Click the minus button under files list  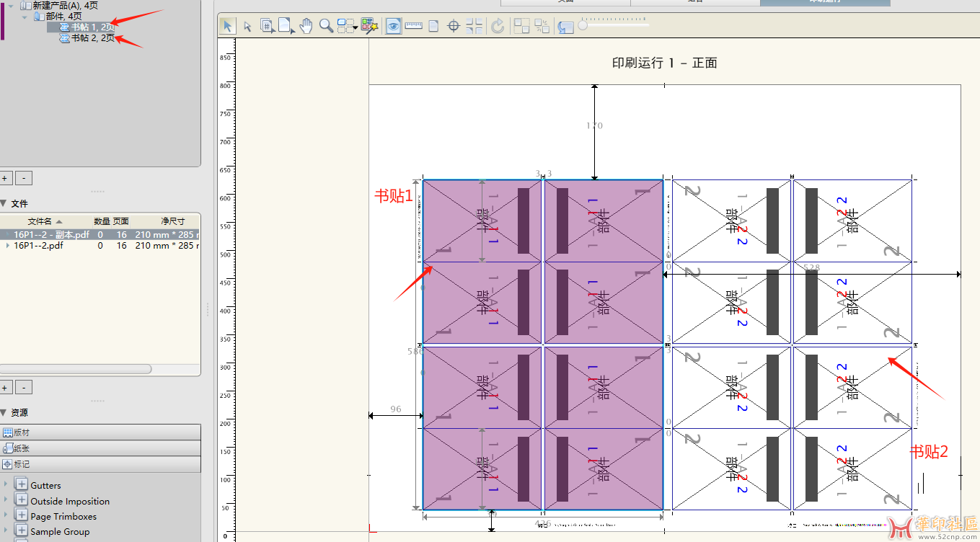[24, 387]
